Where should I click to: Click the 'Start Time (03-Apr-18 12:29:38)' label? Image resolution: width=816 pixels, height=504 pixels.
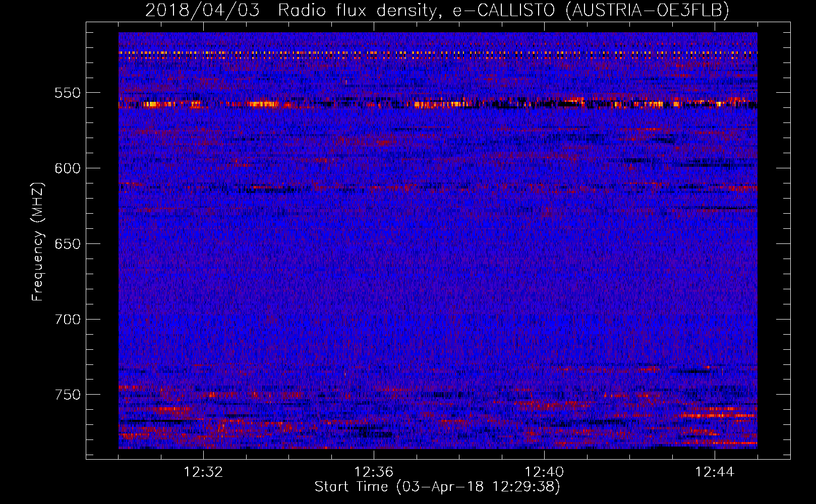point(437,487)
